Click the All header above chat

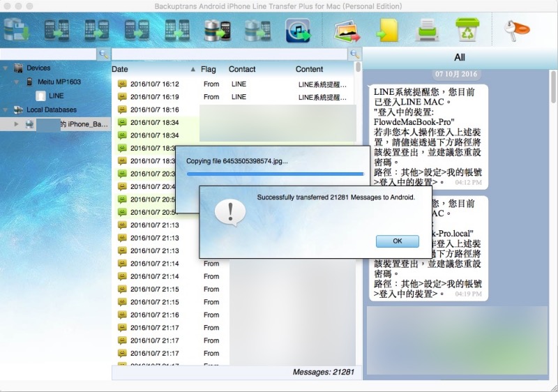point(460,57)
